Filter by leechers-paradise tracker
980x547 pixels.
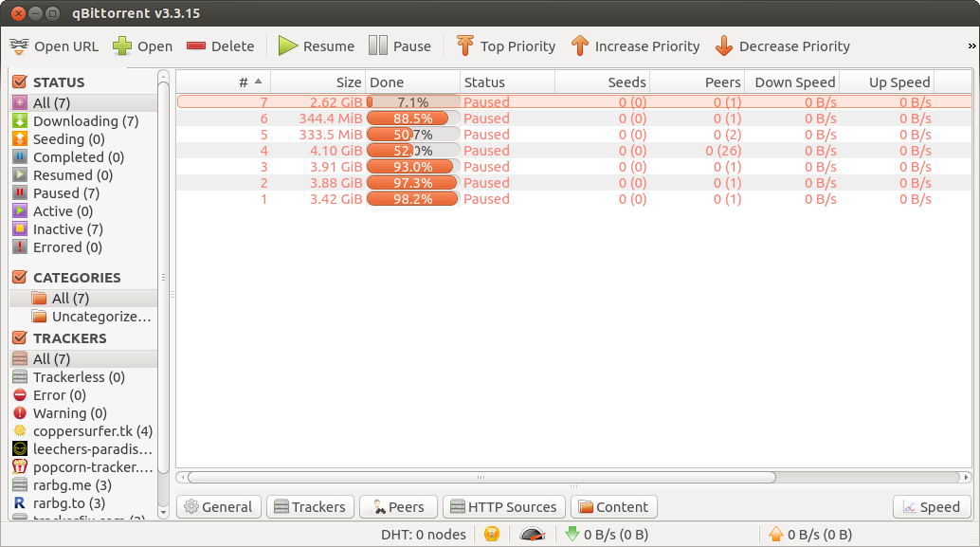[83, 449]
